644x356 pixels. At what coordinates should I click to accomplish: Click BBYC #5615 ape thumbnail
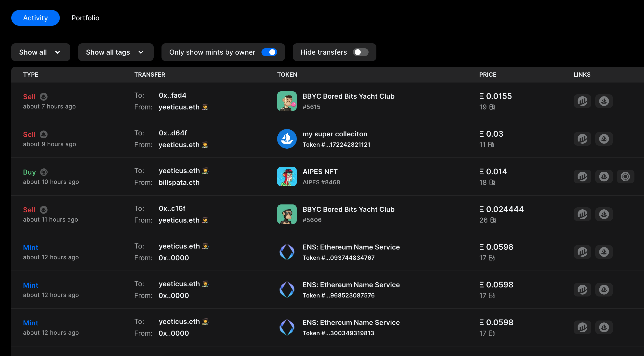point(287,101)
